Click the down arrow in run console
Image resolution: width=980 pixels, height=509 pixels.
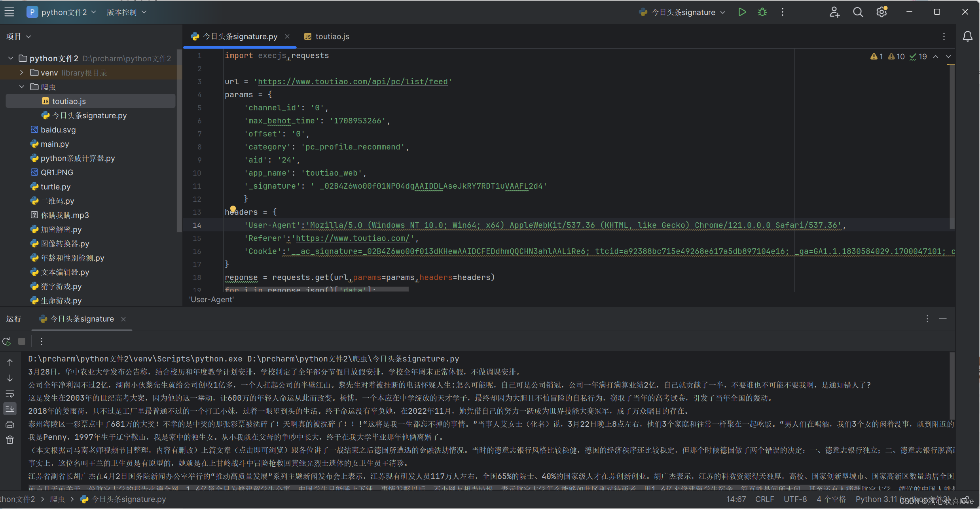coord(10,378)
